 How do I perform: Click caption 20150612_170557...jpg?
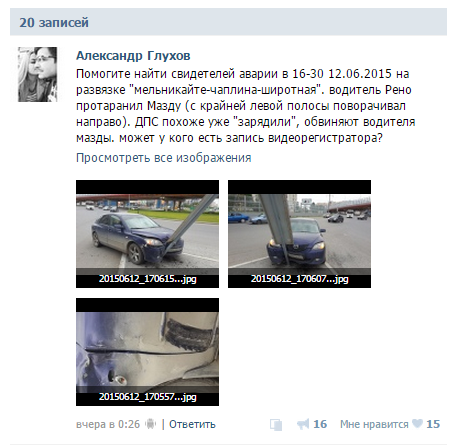coord(147,397)
